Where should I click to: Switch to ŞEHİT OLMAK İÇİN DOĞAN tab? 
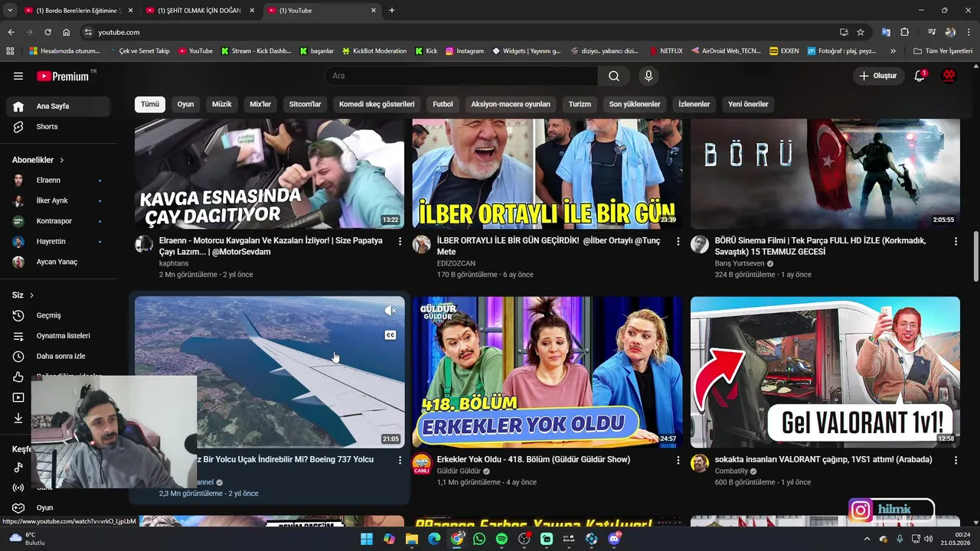tap(199, 10)
